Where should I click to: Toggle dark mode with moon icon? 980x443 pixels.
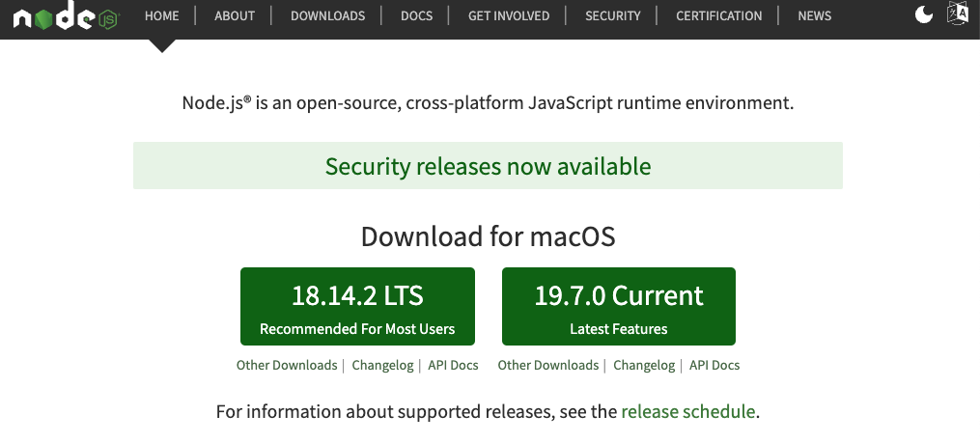pos(924,14)
